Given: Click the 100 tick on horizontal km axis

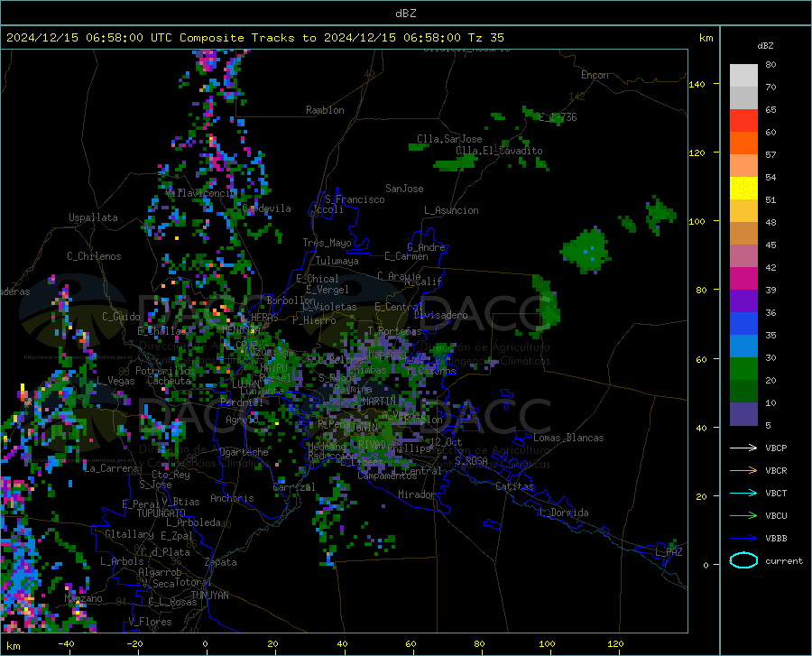Looking at the screenshot, I should click(547, 644).
